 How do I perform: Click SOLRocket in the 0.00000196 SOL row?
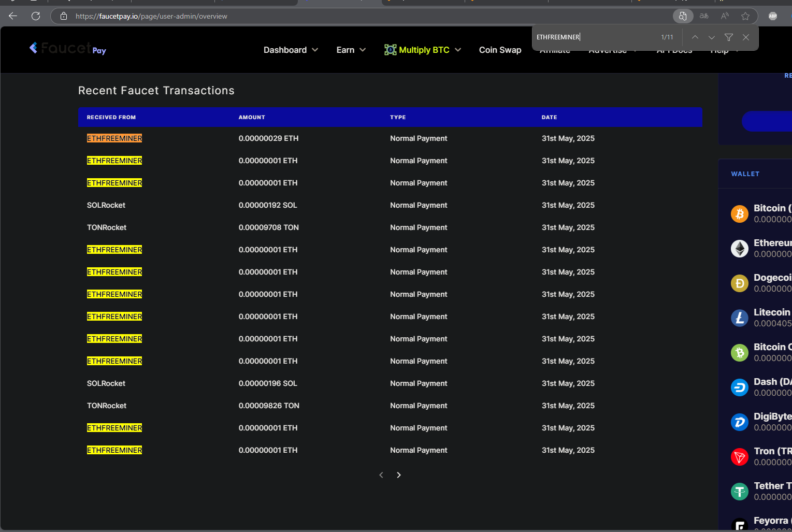click(x=106, y=383)
